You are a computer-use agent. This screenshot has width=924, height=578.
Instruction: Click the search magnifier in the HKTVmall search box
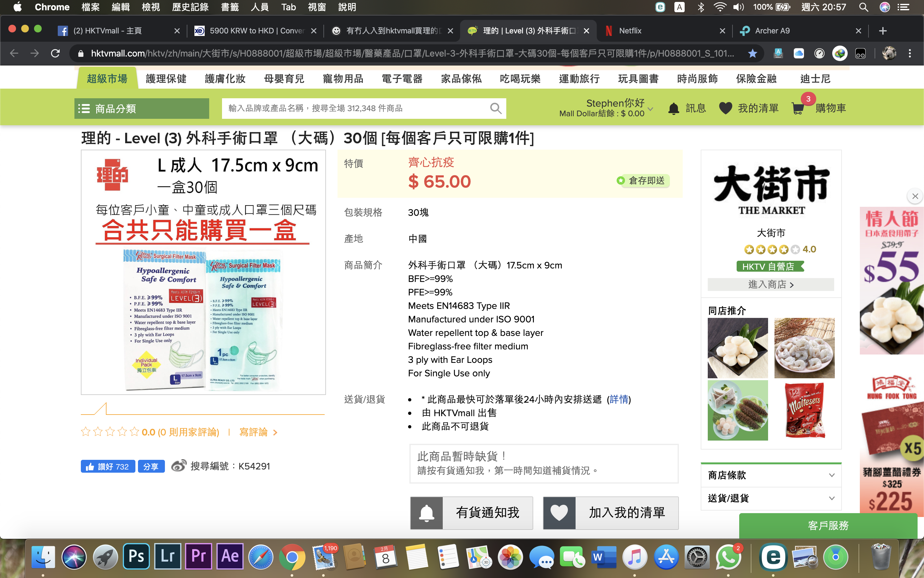point(496,109)
